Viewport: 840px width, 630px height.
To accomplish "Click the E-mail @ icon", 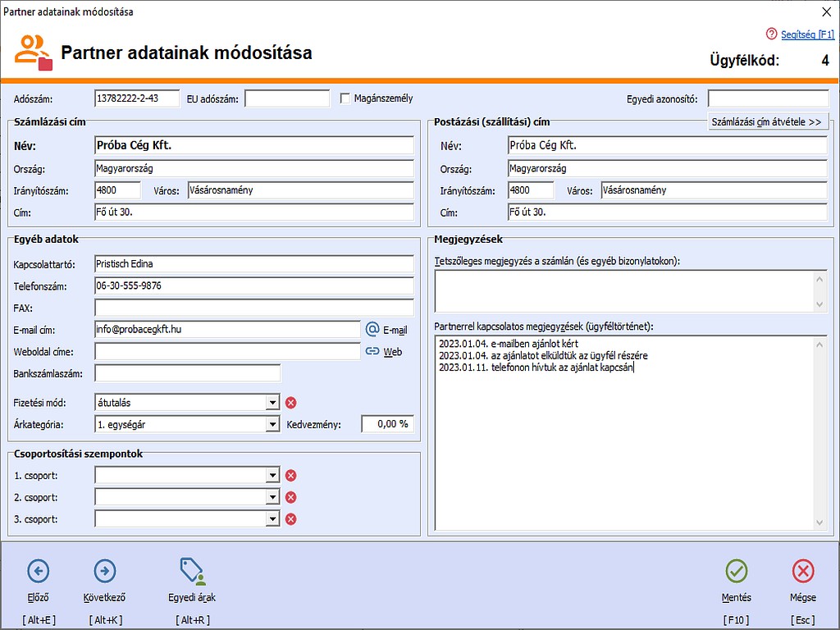I will pos(372,329).
